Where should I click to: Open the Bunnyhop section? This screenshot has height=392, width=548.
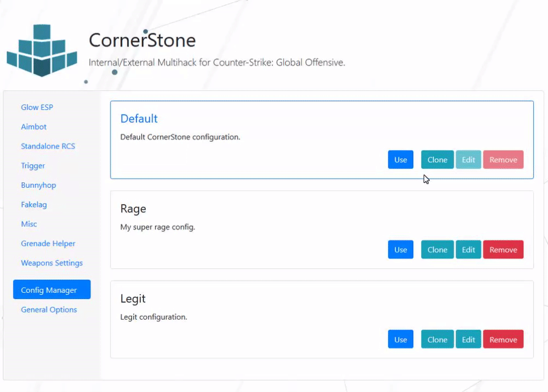pyautogui.click(x=38, y=186)
